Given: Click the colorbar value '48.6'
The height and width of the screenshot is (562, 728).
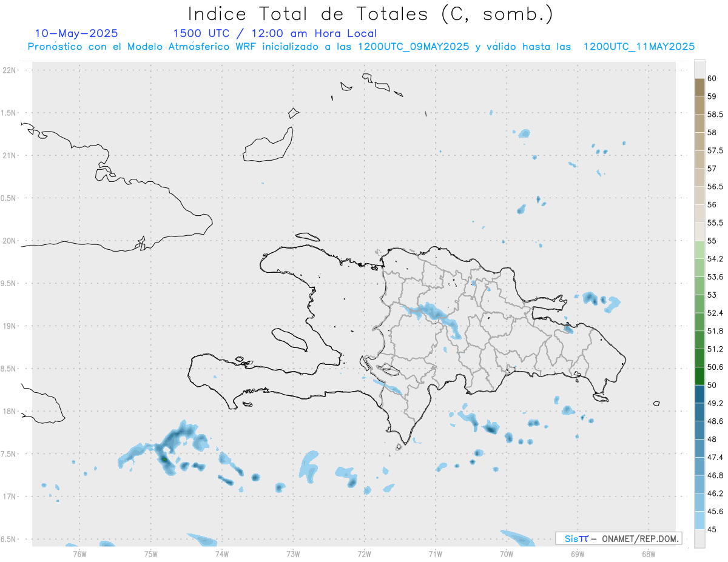Looking at the screenshot, I should coord(715,421).
